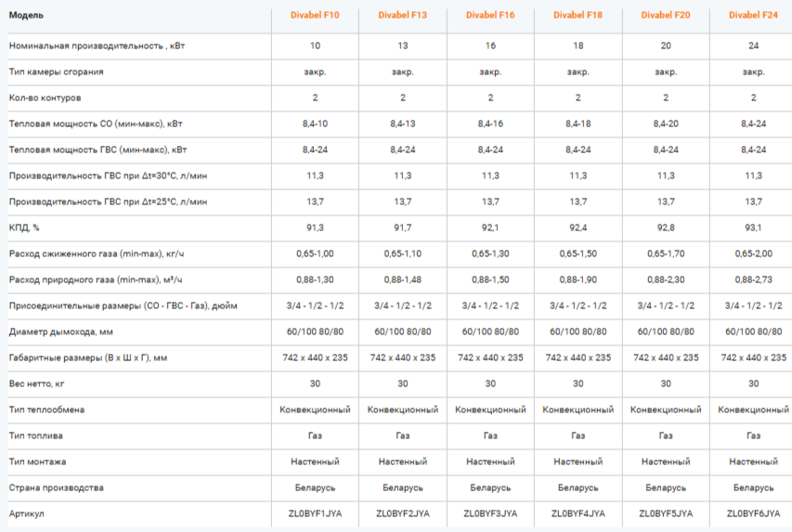
Task: Click article code ZL0BYF4JYA
Action: pyautogui.click(x=578, y=513)
